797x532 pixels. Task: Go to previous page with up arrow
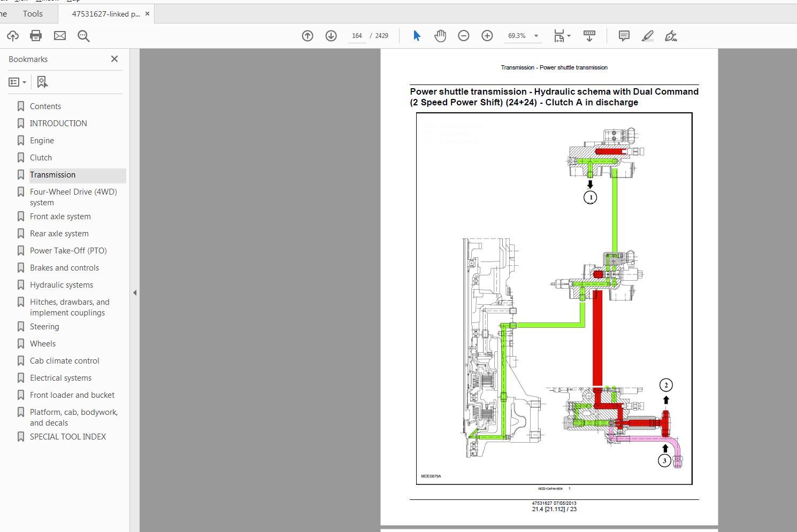308,36
